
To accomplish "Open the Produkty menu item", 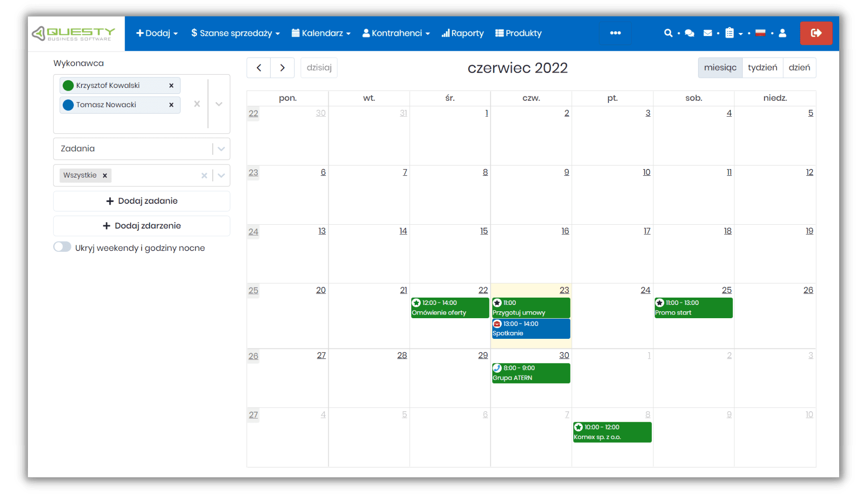I will pos(518,33).
